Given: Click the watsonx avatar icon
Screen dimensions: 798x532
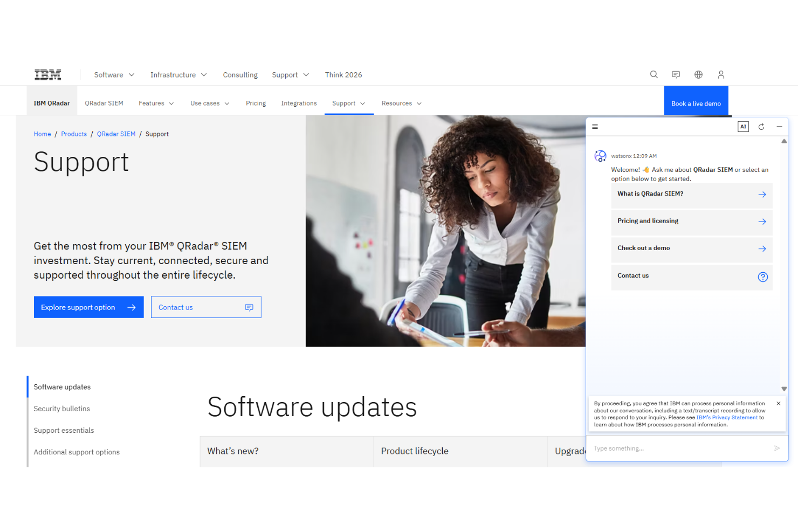Looking at the screenshot, I should (600, 156).
